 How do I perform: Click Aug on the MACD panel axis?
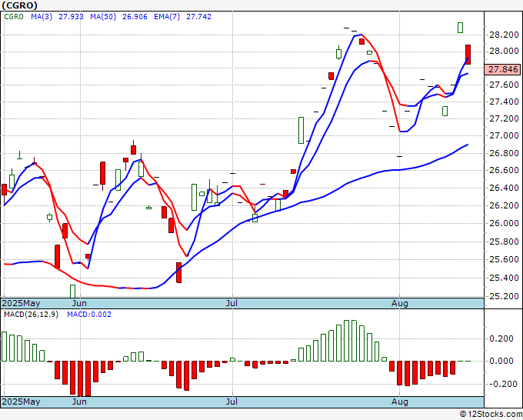click(x=400, y=402)
